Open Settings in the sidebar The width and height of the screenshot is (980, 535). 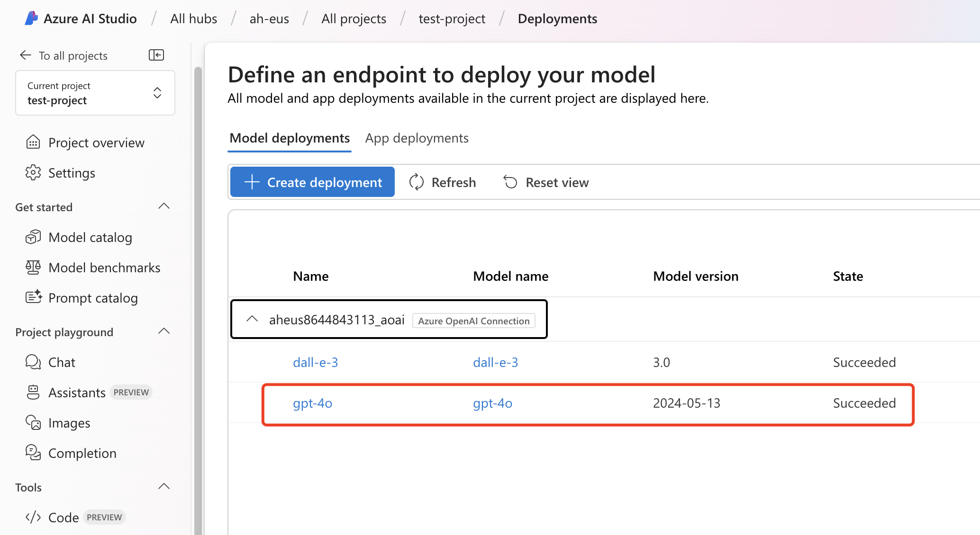pyautogui.click(x=72, y=173)
